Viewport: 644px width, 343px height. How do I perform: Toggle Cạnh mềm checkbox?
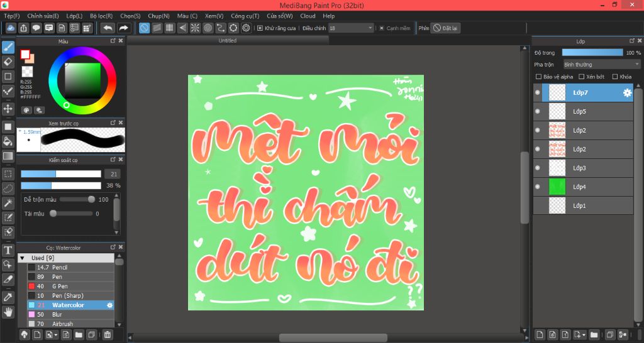tap(382, 28)
